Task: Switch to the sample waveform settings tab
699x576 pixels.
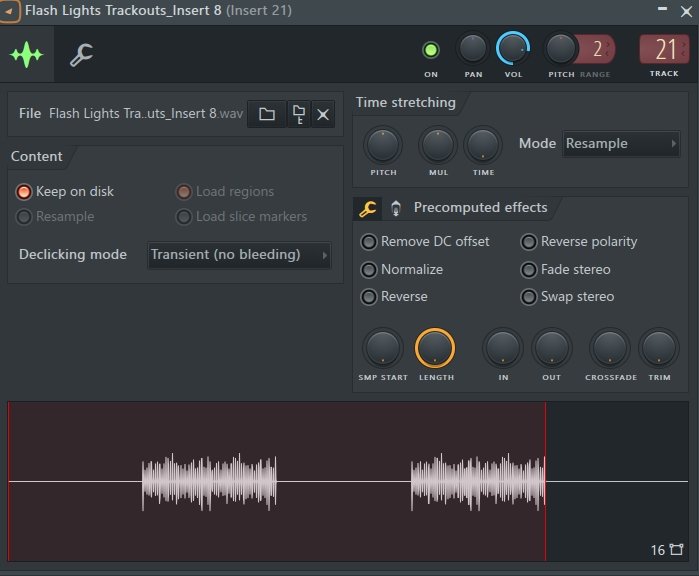Action: (x=27, y=54)
